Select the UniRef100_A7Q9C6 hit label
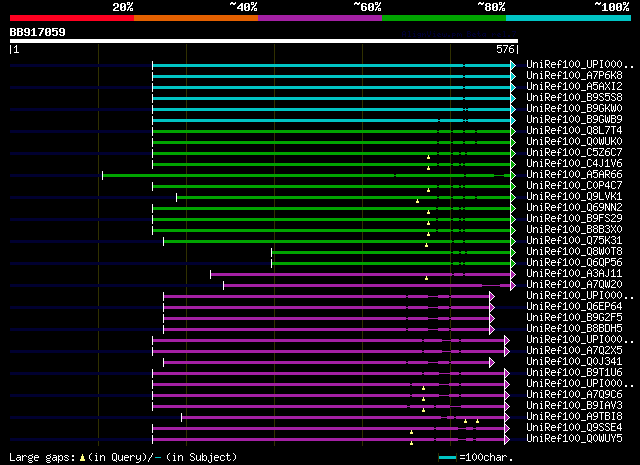The width and height of the screenshot is (640, 465). (x=574, y=395)
